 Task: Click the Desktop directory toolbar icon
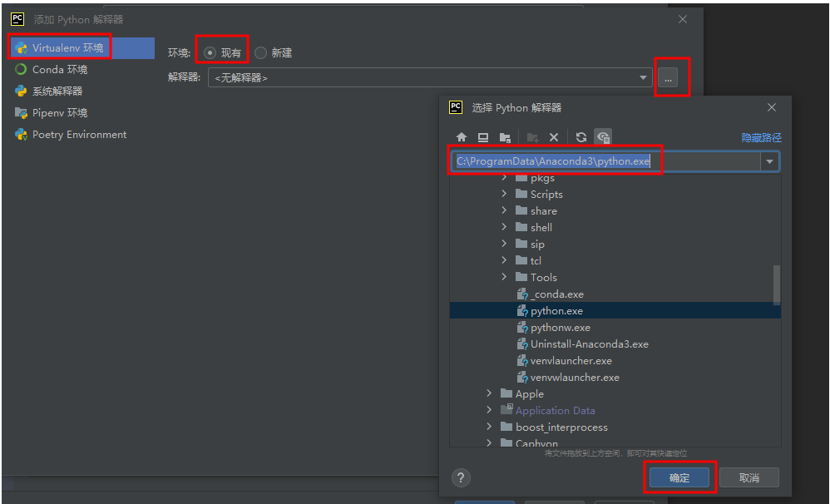click(x=482, y=137)
